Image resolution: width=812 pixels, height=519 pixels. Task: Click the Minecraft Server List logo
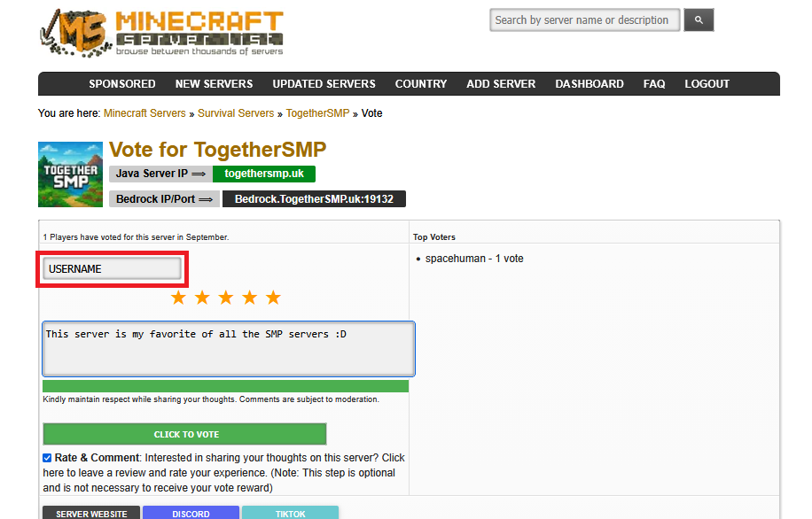tap(161, 33)
